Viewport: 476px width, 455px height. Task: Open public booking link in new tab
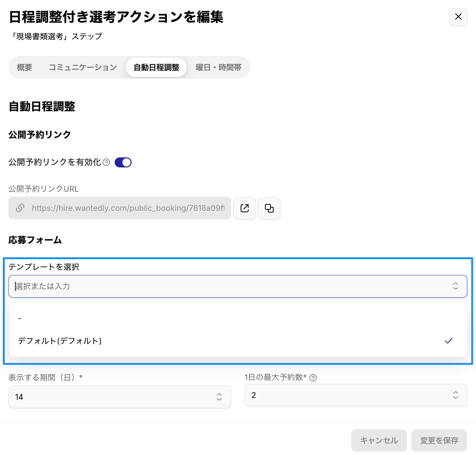[244, 208]
